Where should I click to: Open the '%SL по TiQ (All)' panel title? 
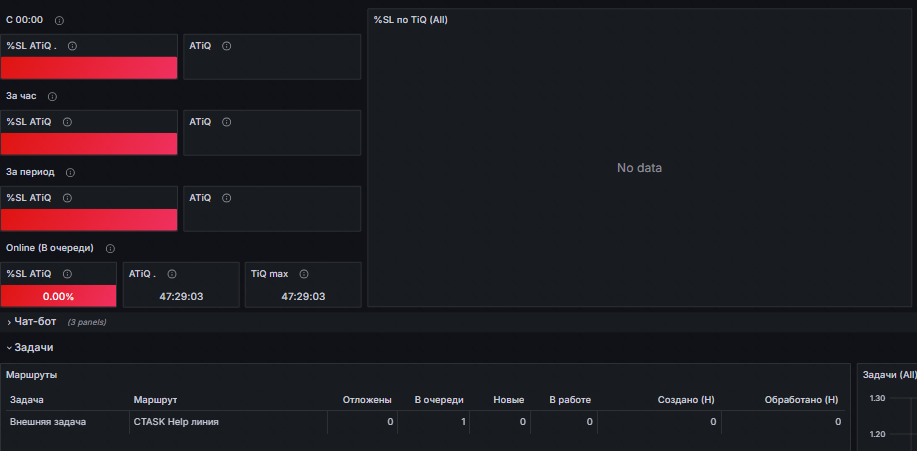[x=411, y=20]
